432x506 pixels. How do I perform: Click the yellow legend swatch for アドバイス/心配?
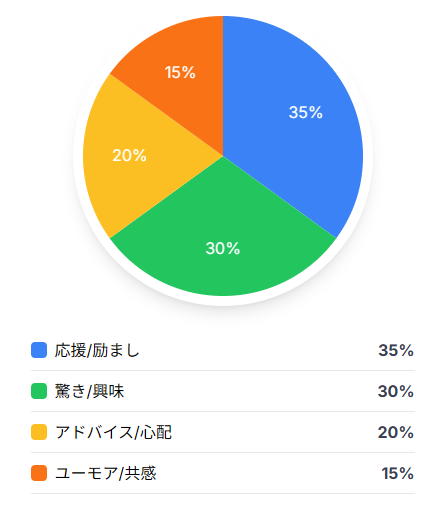pyautogui.click(x=39, y=432)
